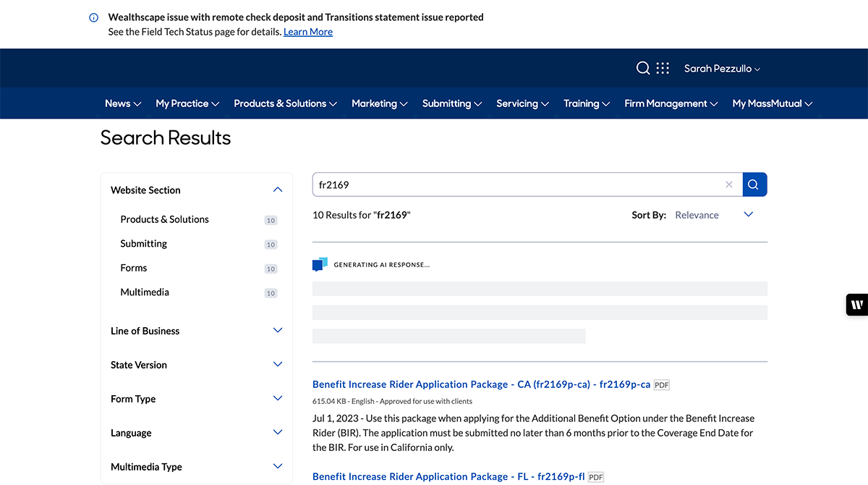This screenshot has width=868, height=485.
Task: Click the header search magnifier icon
Action: (642, 68)
